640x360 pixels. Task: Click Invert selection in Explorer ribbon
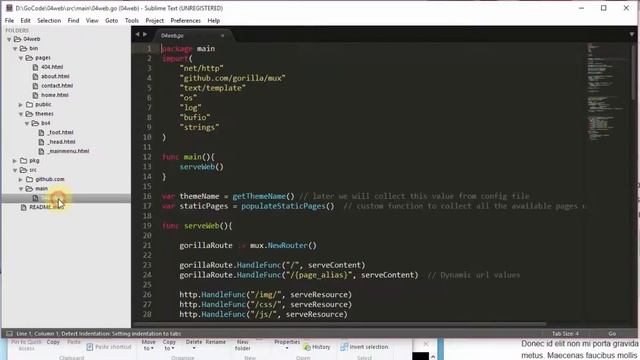[364, 347]
